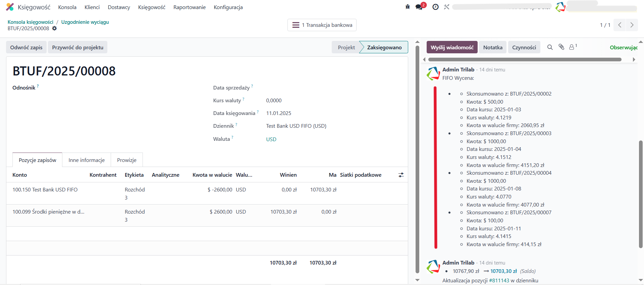Screen dimensions: 644x285
Task: Click the gear icon next to BTUF/2025/00008
Action: 54,28
